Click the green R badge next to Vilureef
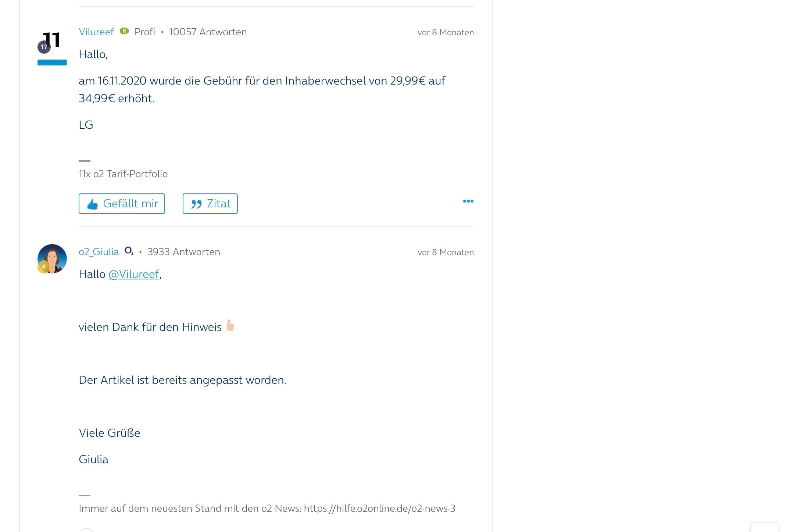The image size is (794, 532). (x=124, y=31)
